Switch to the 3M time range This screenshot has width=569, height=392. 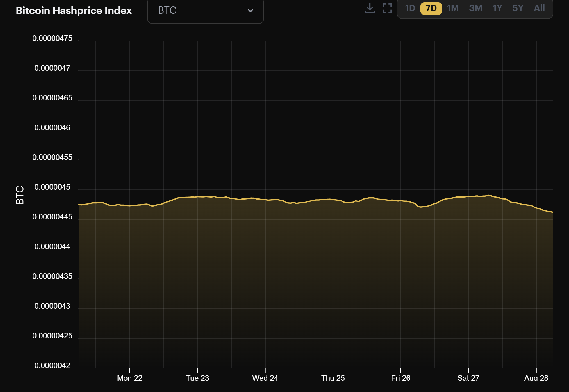tap(476, 8)
